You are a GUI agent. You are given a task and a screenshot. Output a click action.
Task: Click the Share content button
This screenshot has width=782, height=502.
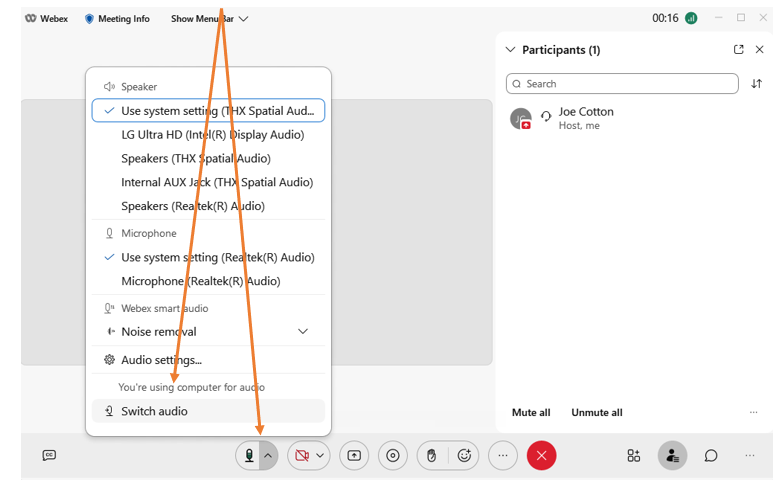[354, 455]
